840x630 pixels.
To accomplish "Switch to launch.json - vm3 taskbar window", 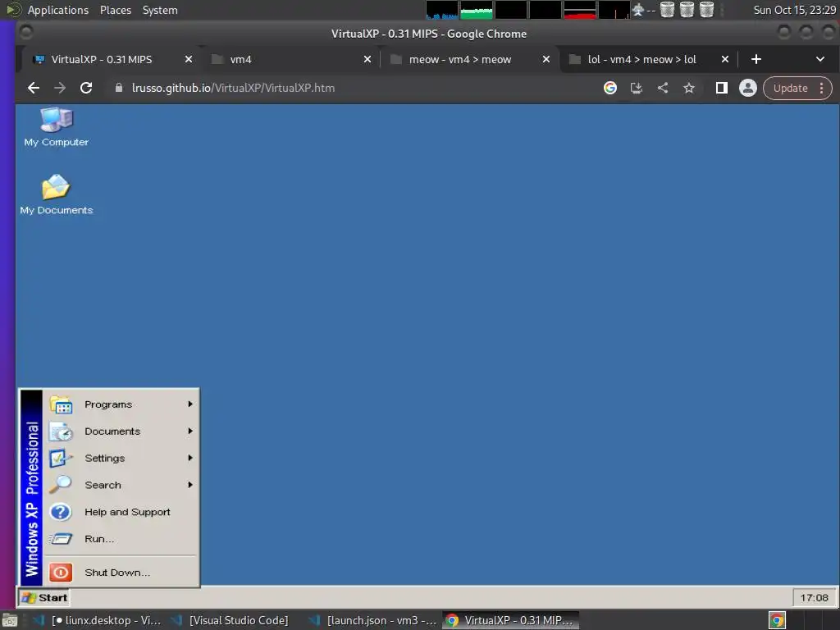I will pos(373,620).
